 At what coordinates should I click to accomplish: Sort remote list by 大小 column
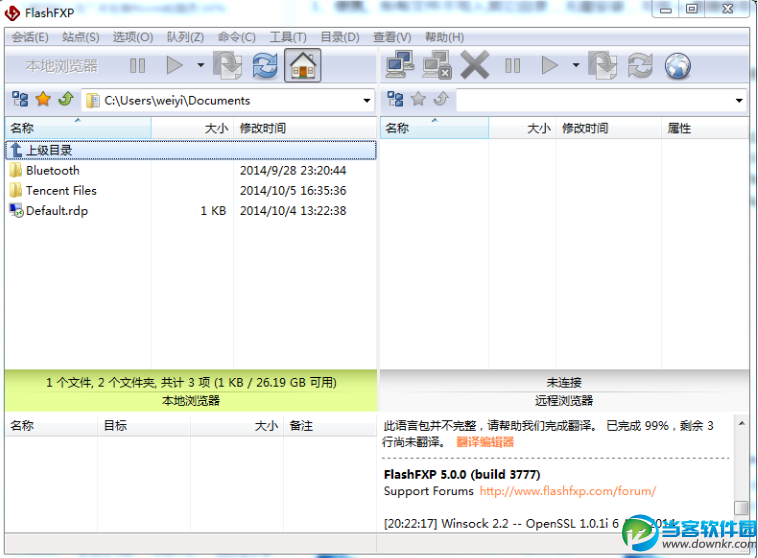[x=522, y=128]
